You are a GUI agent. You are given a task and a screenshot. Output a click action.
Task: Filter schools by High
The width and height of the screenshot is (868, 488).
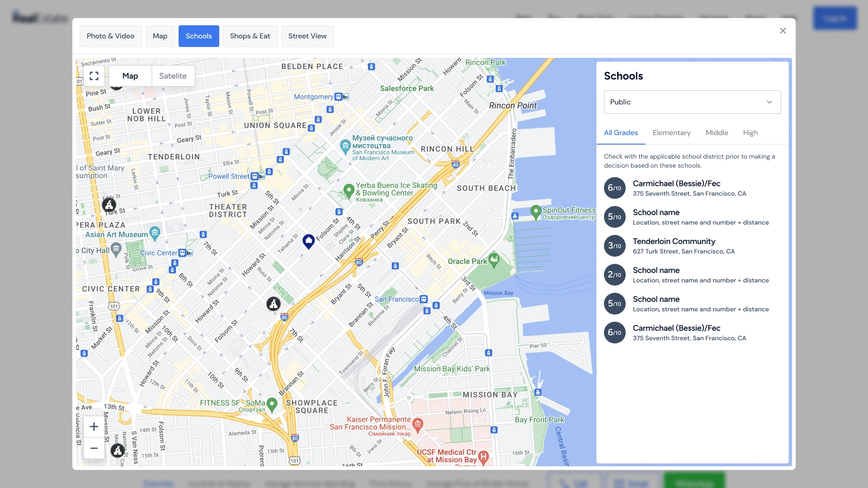(x=750, y=133)
